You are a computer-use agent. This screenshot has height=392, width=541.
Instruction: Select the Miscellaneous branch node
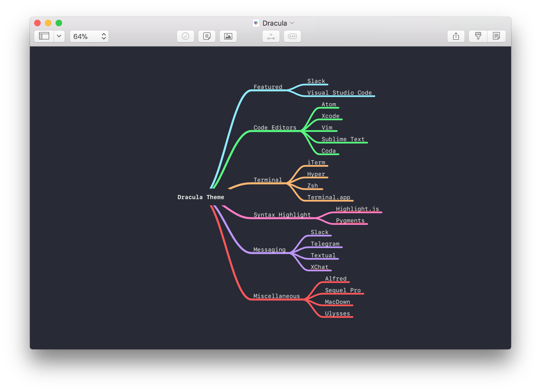[x=276, y=296]
